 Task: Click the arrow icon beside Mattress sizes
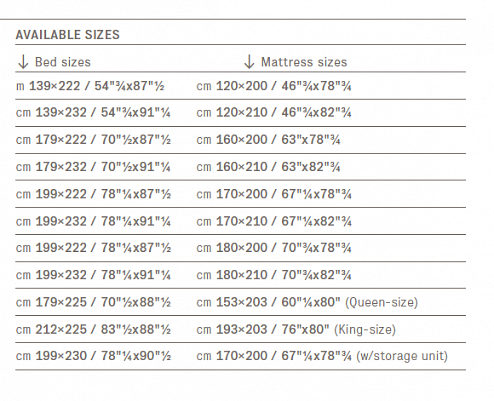click(x=249, y=62)
